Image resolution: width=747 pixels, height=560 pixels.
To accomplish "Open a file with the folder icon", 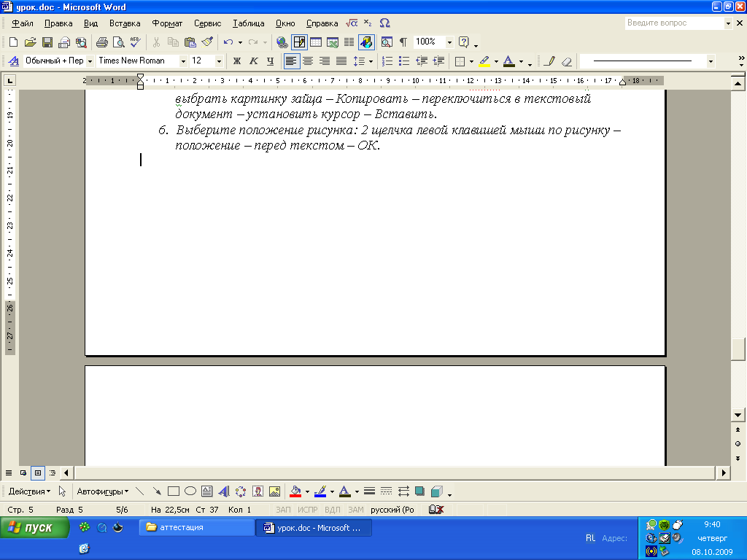I will click(x=30, y=42).
